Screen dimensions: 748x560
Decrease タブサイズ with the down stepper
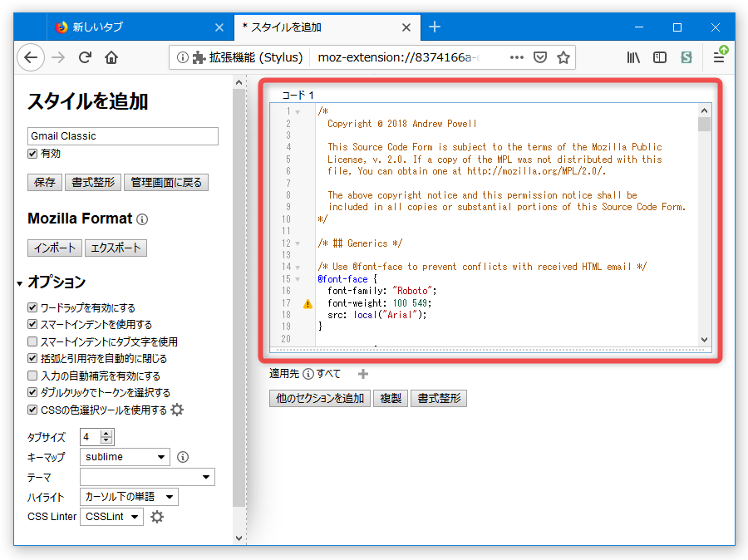[x=107, y=440]
